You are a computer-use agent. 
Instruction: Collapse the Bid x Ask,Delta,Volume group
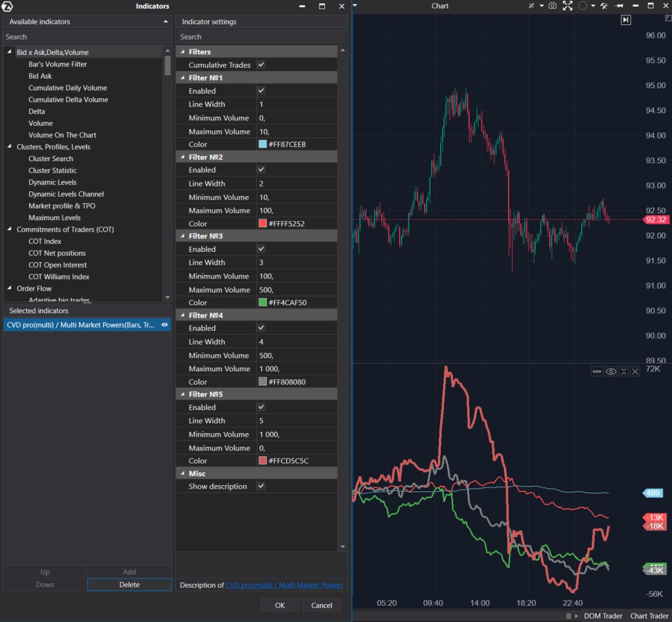click(x=8, y=52)
